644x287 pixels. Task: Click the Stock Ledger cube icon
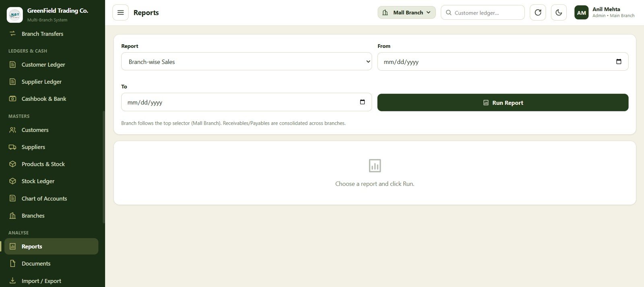click(x=13, y=181)
